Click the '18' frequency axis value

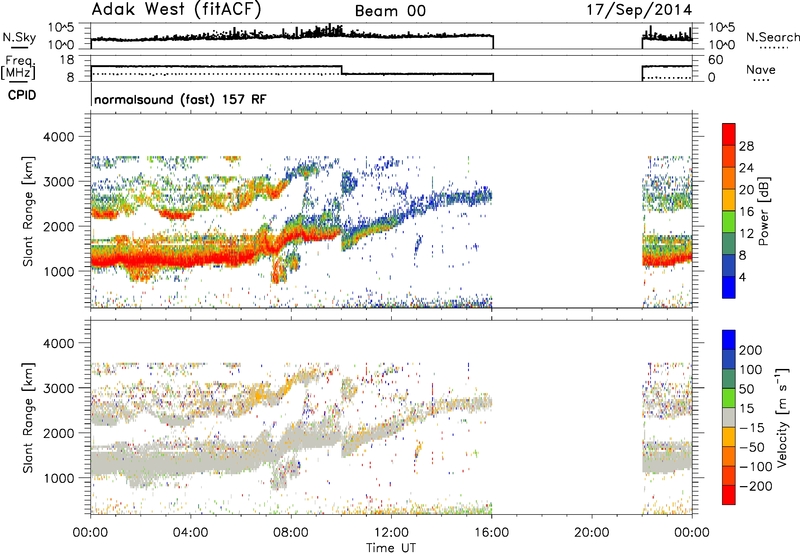[66, 60]
